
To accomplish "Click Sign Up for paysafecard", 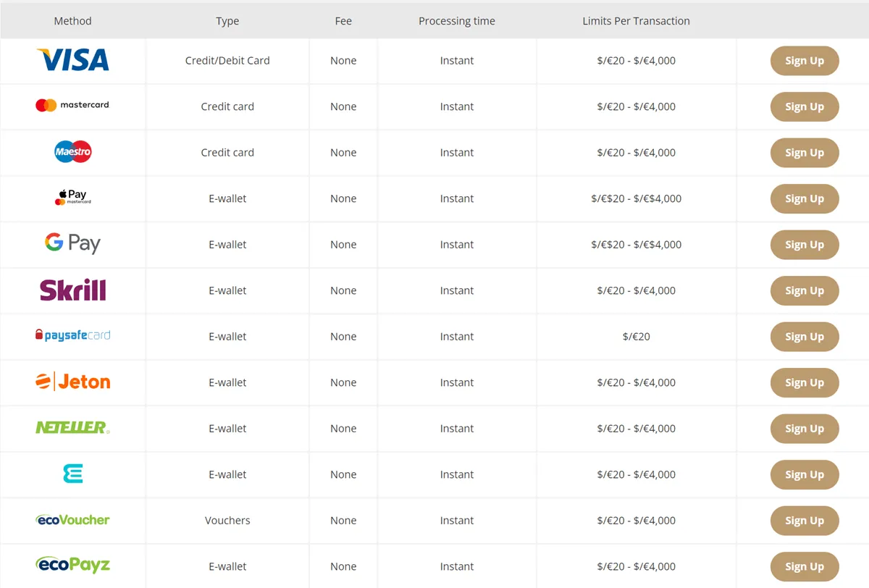I will [805, 336].
